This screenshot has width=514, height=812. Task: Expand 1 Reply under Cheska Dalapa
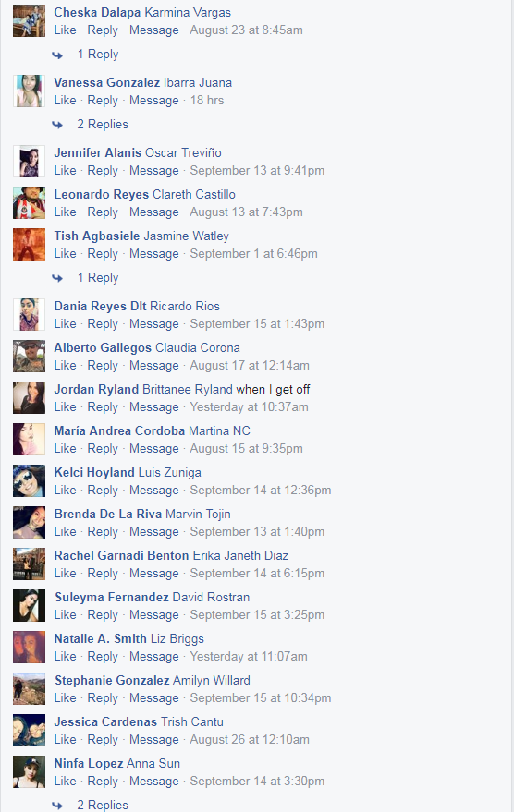click(98, 55)
